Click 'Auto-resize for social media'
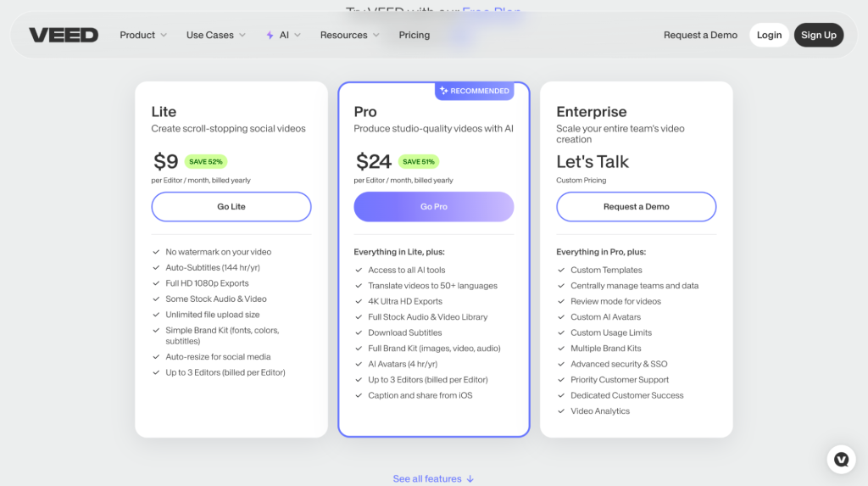The height and width of the screenshot is (486, 868). 218,357
